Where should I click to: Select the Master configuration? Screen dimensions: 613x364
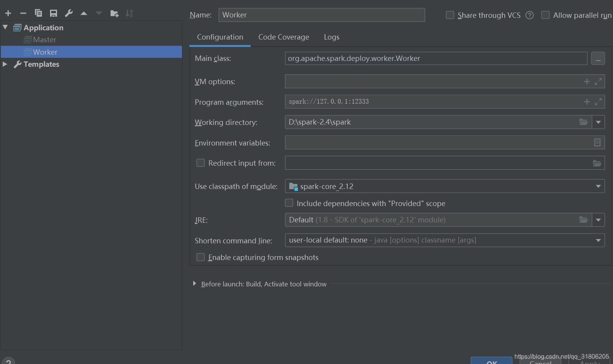(45, 40)
